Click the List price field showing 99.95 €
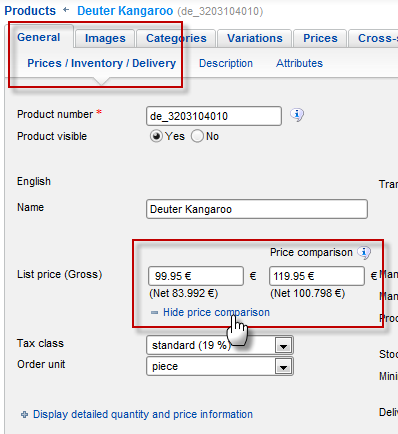398x434 pixels. 196,276
